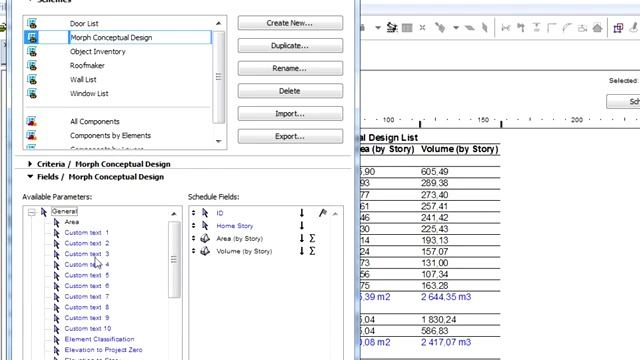Click the layered pen icon in toolbar
The image size is (640, 360).
coord(392,27)
